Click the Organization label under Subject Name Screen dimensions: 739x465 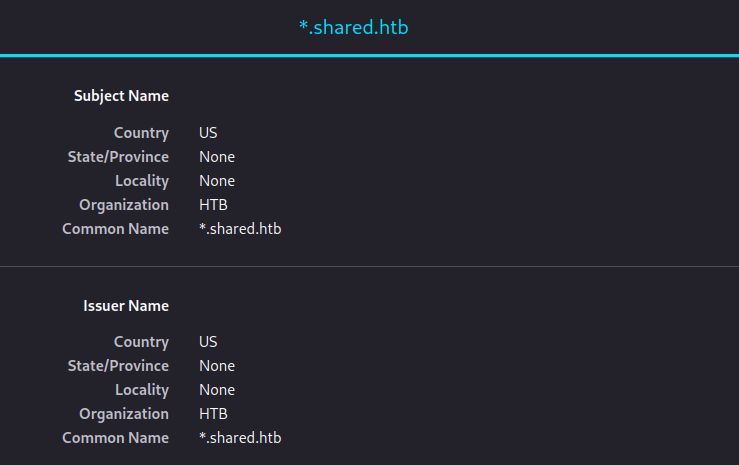click(x=124, y=205)
